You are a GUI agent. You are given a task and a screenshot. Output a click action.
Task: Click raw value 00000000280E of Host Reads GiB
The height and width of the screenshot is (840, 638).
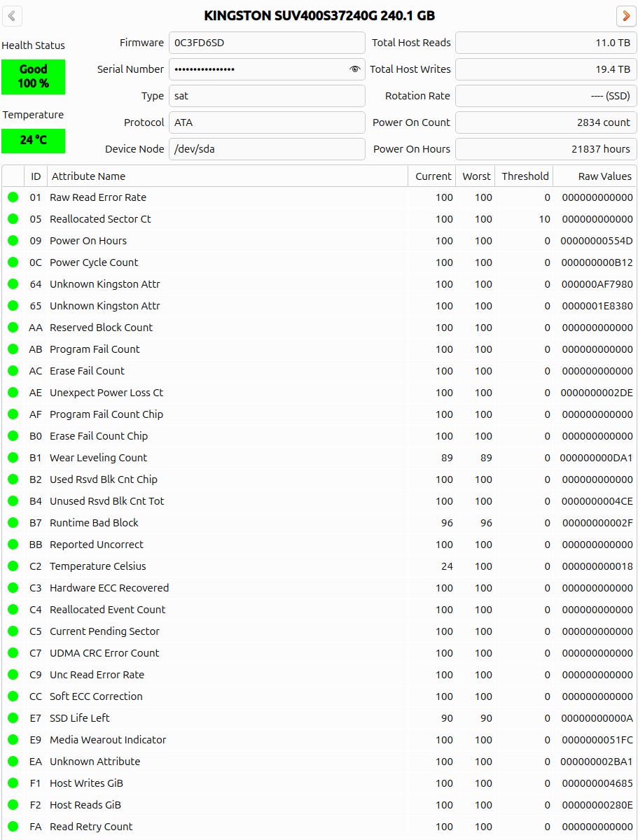pos(597,805)
